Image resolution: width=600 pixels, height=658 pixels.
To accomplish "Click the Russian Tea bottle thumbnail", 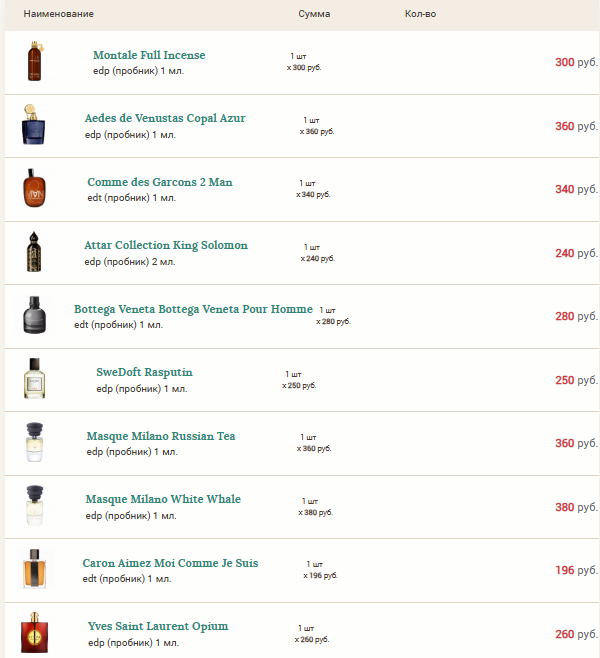I will click(x=34, y=442).
